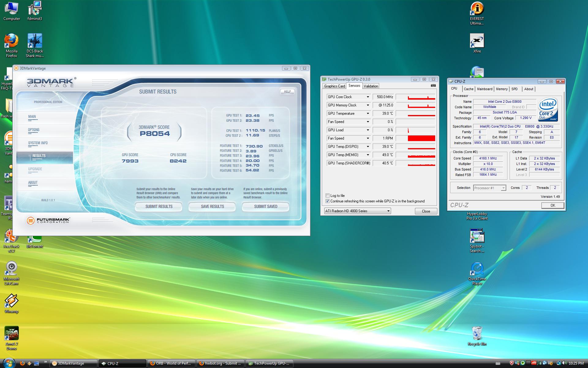The height and width of the screenshot is (368, 588).
Task: Open the Recycle Bin
Action: point(477,336)
